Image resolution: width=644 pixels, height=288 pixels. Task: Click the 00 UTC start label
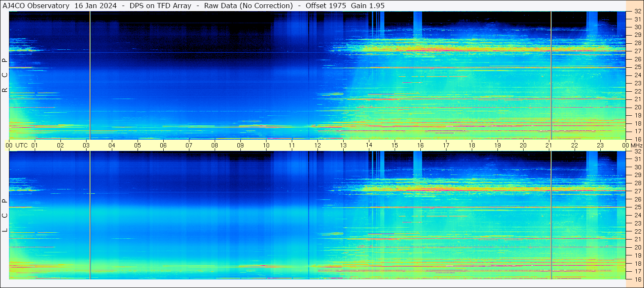click(18, 145)
